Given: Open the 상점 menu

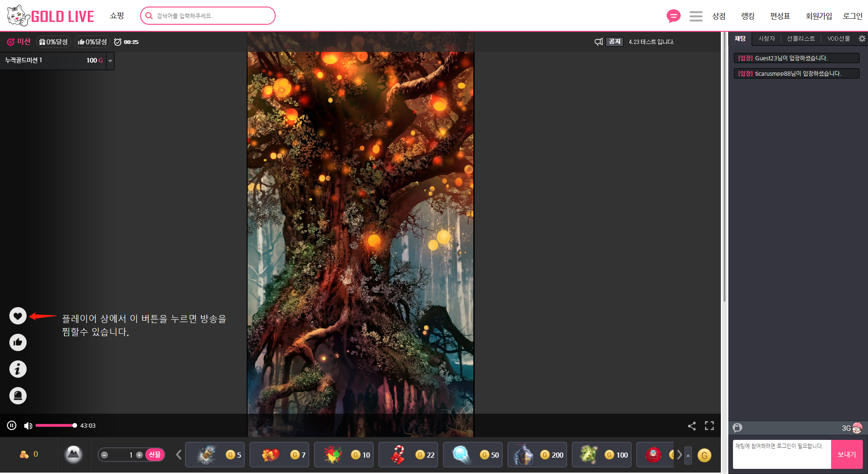Looking at the screenshot, I should coord(719,16).
